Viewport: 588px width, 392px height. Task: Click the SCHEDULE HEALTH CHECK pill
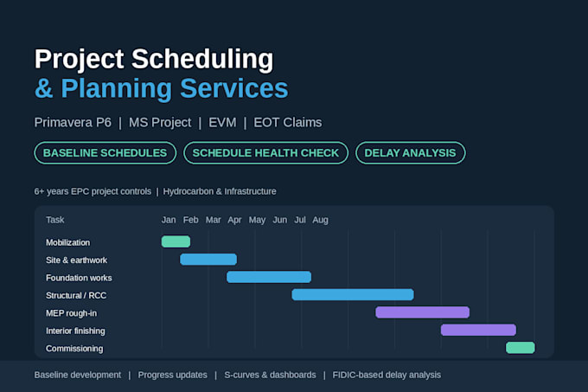tap(265, 152)
